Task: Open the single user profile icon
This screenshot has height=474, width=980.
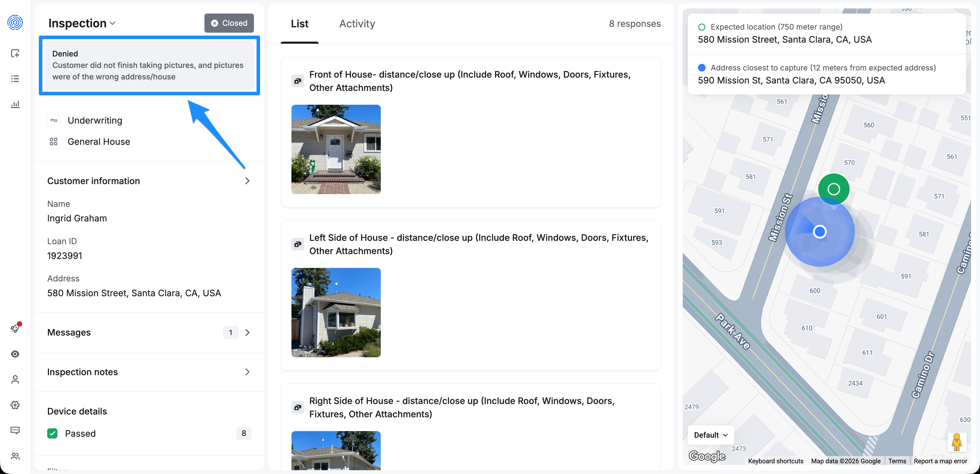Action: pyautogui.click(x=15, y=380)
